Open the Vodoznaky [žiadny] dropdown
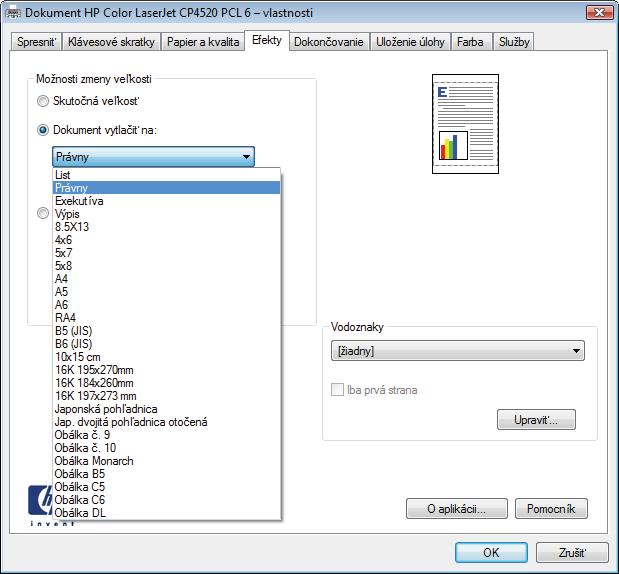 [x=458, y=351]
